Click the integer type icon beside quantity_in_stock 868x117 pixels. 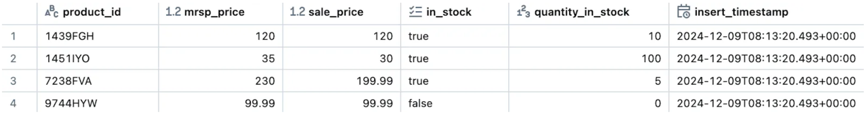point(523,12)
